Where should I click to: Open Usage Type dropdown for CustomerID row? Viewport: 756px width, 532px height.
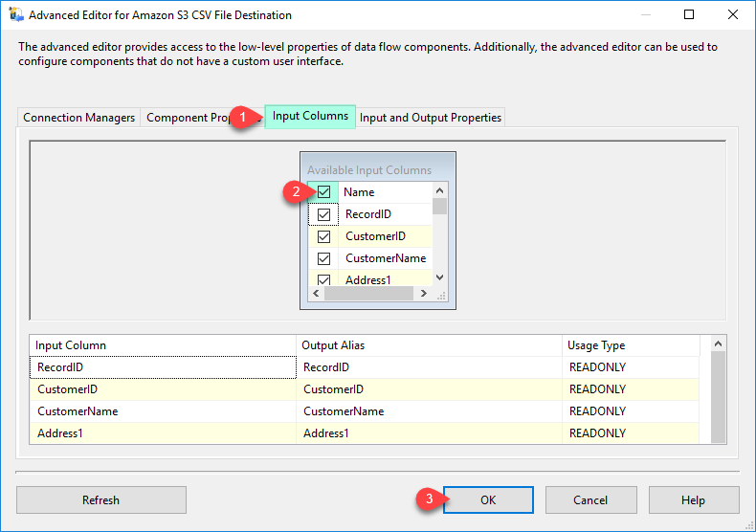pos(631,389)
